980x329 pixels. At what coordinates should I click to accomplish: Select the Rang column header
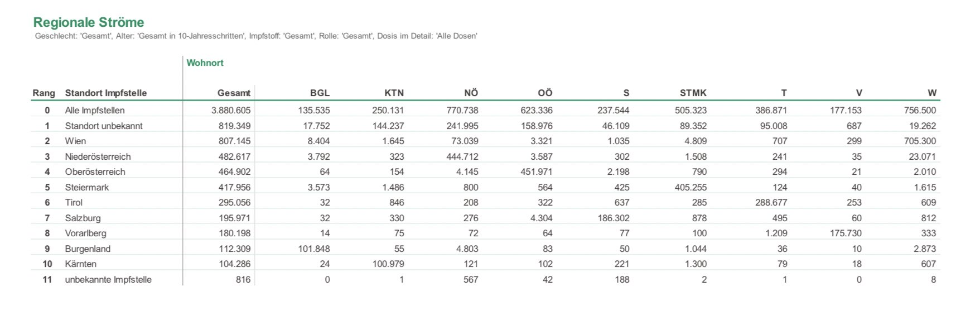pyautogui.click(x=44, y=93)
